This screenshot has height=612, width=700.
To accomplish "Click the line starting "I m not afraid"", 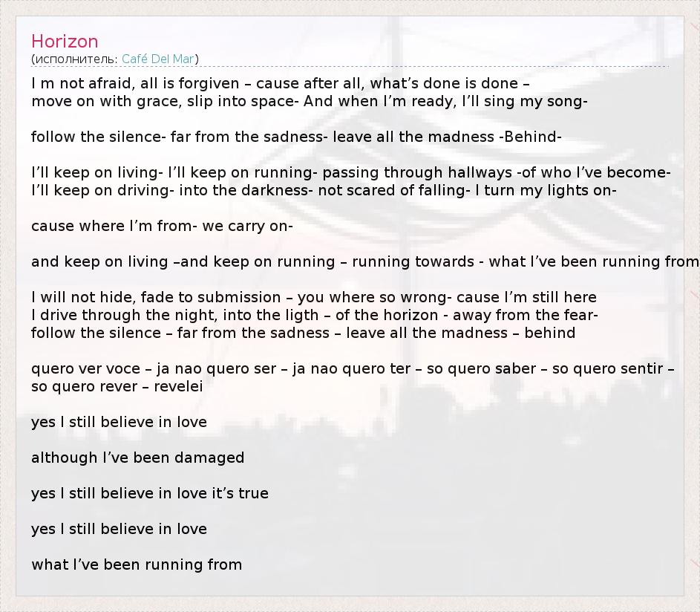I will click(280, 83).
